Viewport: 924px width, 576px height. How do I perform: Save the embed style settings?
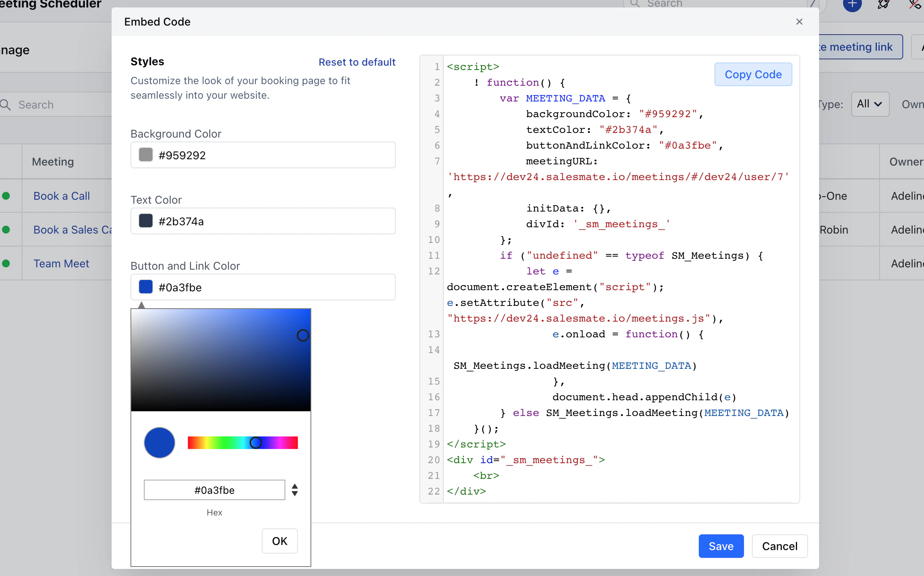(721, 546)
